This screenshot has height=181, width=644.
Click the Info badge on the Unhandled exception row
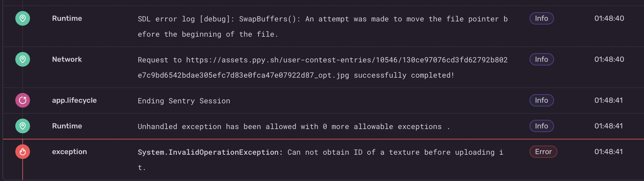tap(541, 126)
